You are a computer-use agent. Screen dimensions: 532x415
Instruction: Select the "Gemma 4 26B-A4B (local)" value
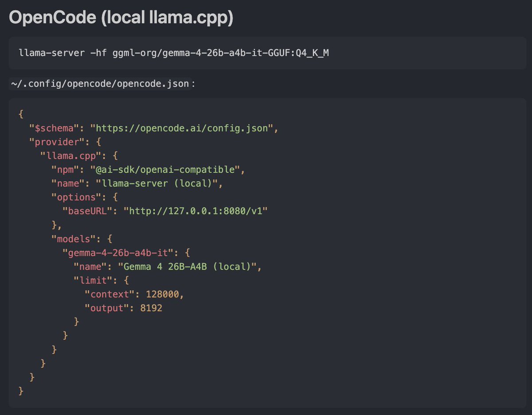(187, 266)
